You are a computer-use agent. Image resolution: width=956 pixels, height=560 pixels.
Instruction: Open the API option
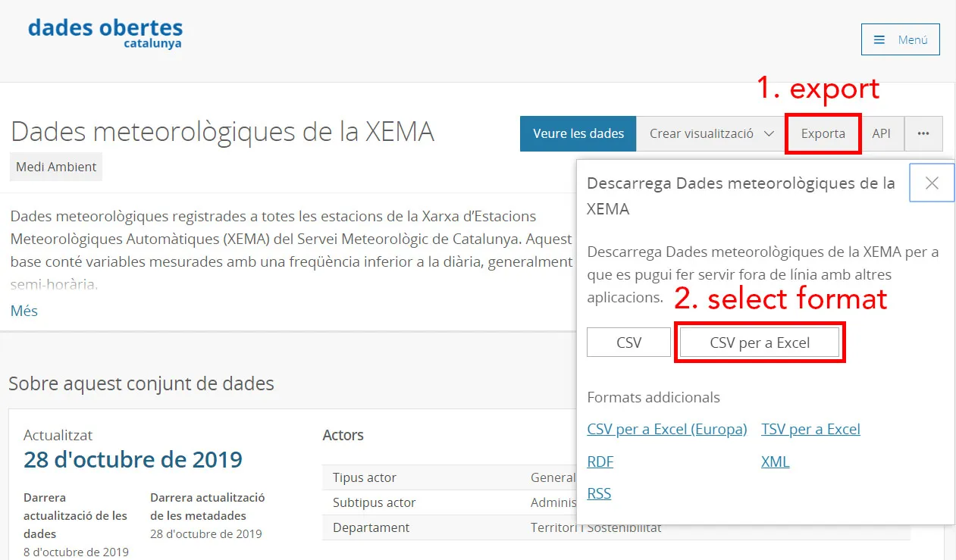click(881, 133)
